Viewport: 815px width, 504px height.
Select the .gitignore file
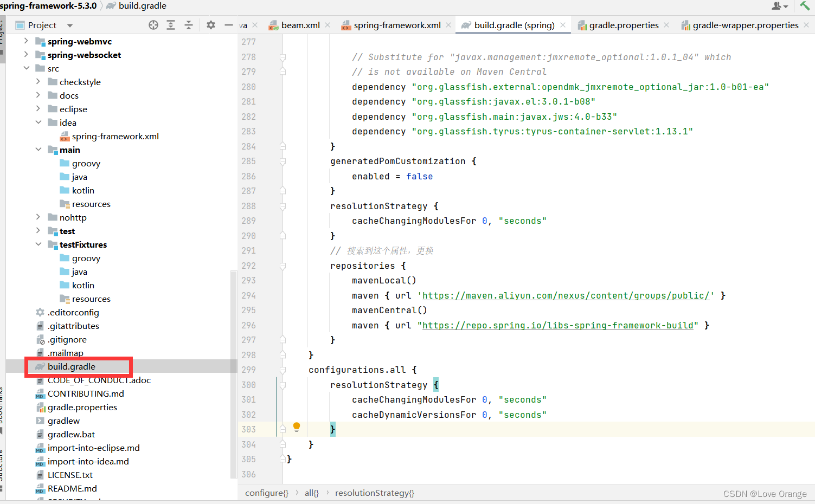point(67,339)
